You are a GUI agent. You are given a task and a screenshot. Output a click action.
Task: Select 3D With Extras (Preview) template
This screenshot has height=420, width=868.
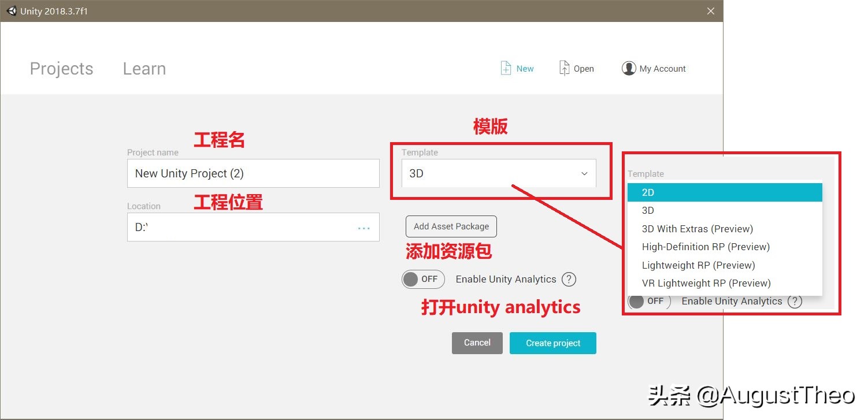725,229
